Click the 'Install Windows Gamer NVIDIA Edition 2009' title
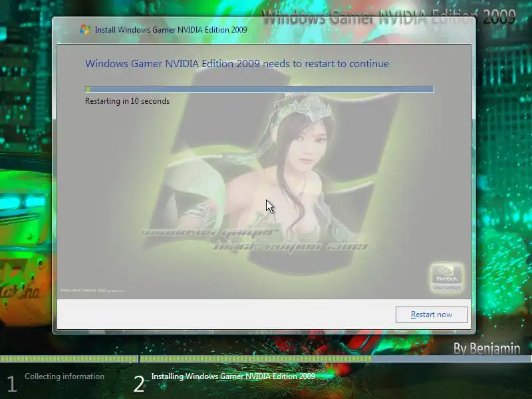 tap(171, 30)
